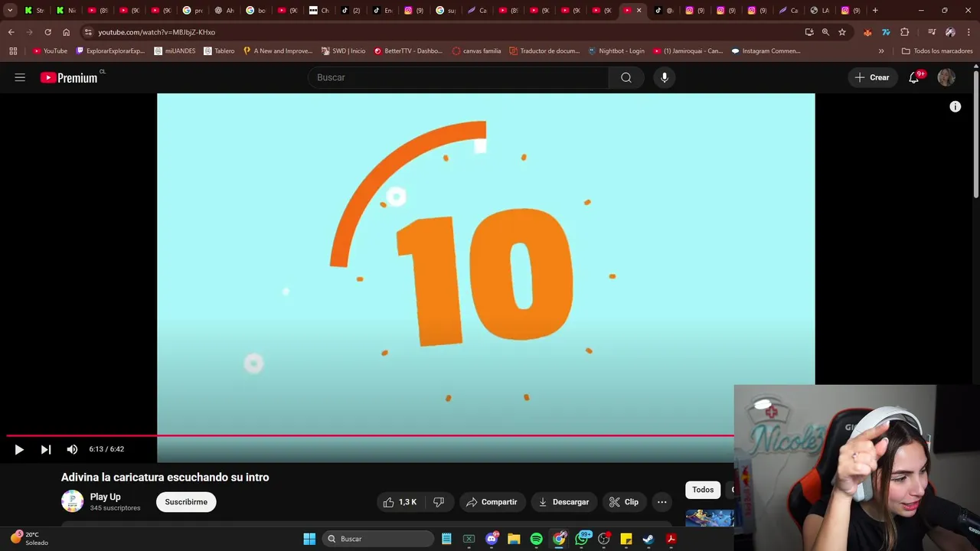Viewport: 980px width, 551px height.
Task: Open the Windows Start menu
Action: point(309,539)
